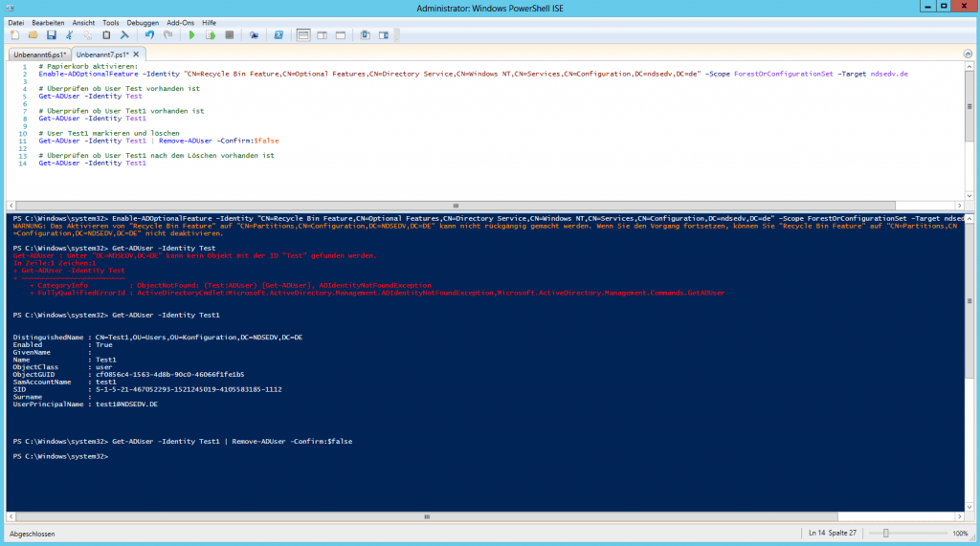This screenshot has width=980, height=546.
Task: Open the Debuggen menu
Action: (142, 21)
